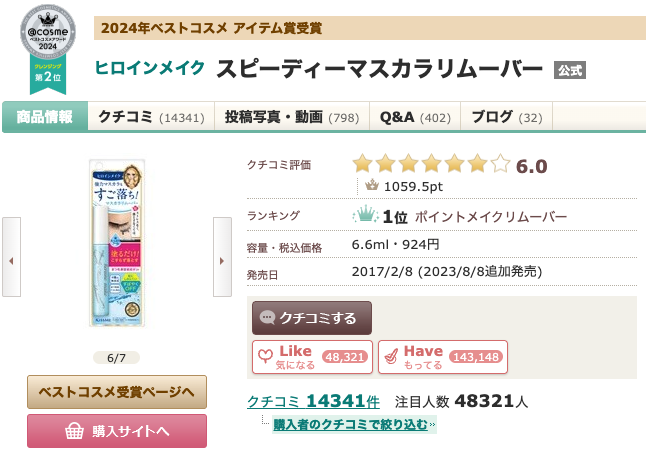
Task: Click the mascara remover product thumbnail
Action: click(x=116, y=246)
